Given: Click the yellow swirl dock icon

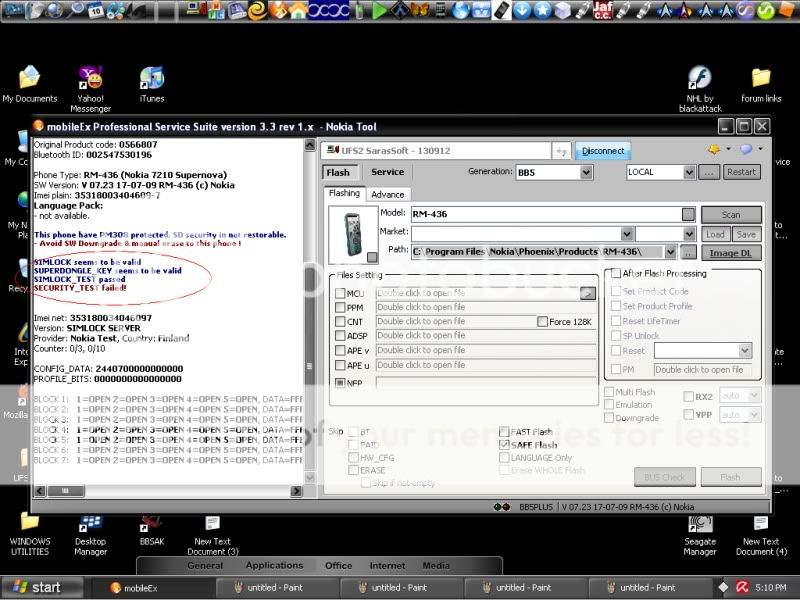Looking at the screenshot, I should (x=258, y=11).
